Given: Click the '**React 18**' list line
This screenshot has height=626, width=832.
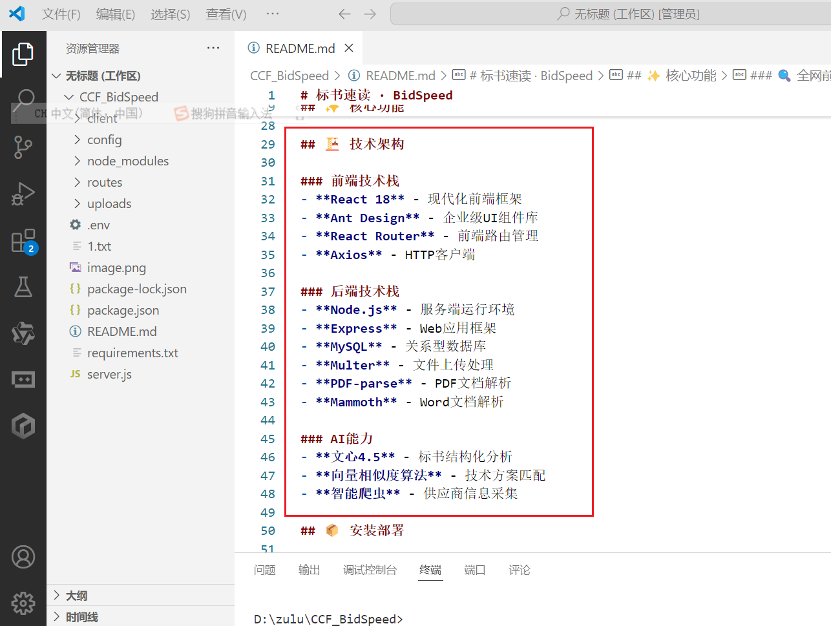Looking at the screenshot, I should [411, 199].
